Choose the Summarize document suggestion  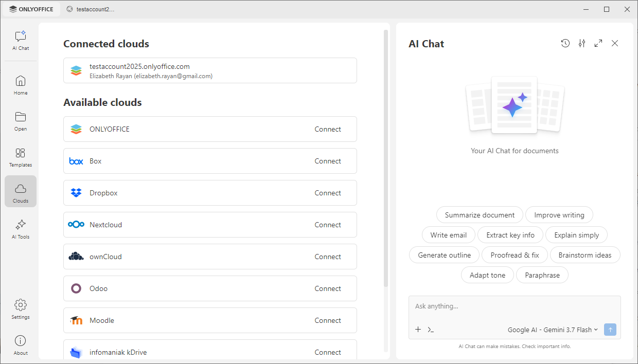pos(480,215)
